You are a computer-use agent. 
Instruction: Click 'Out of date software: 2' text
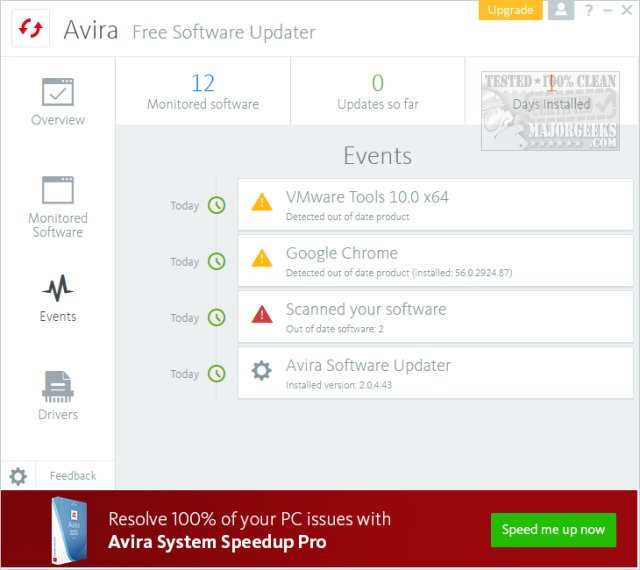click(x=335, y=329)
